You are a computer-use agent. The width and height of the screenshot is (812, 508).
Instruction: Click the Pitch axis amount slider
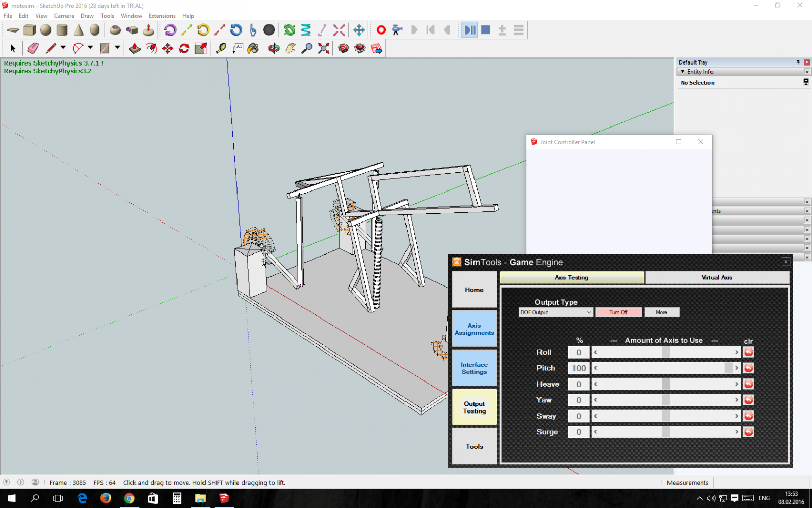click(666, 368)
